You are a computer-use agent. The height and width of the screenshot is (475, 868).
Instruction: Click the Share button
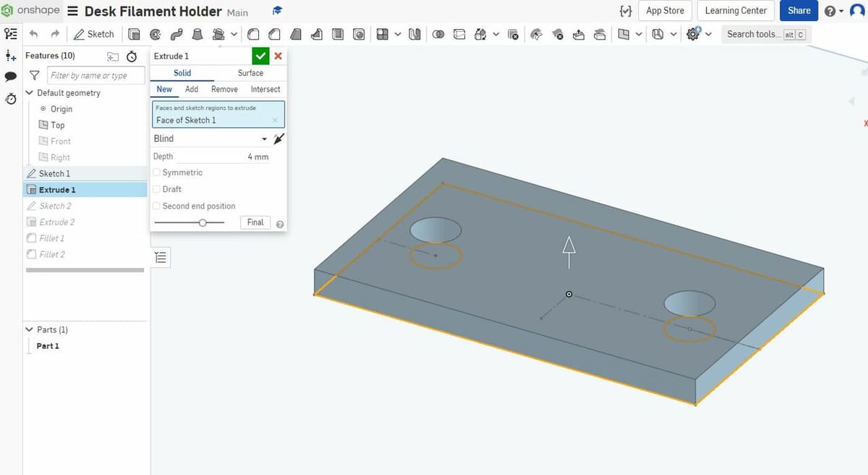[x=799, y=11]
